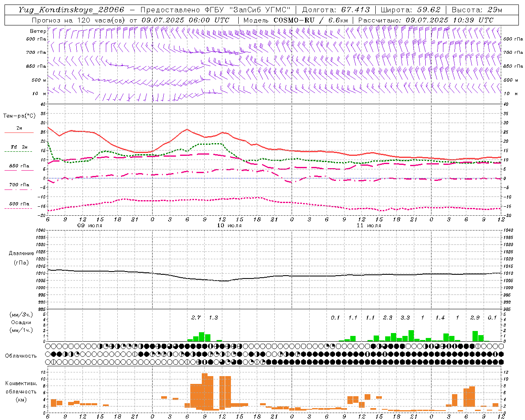
Task: Select the 700 гПа entry in temperature legend
Action: point(19,185)
